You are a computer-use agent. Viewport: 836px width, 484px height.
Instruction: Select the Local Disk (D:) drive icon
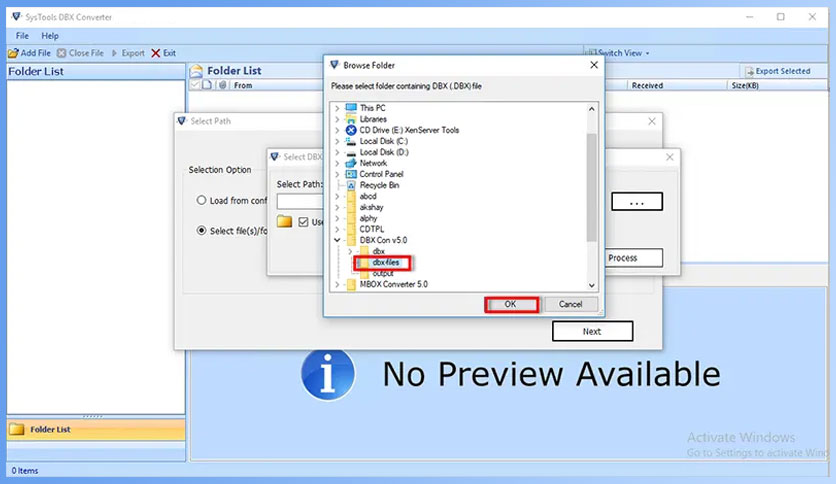click(x=351, y=152)
